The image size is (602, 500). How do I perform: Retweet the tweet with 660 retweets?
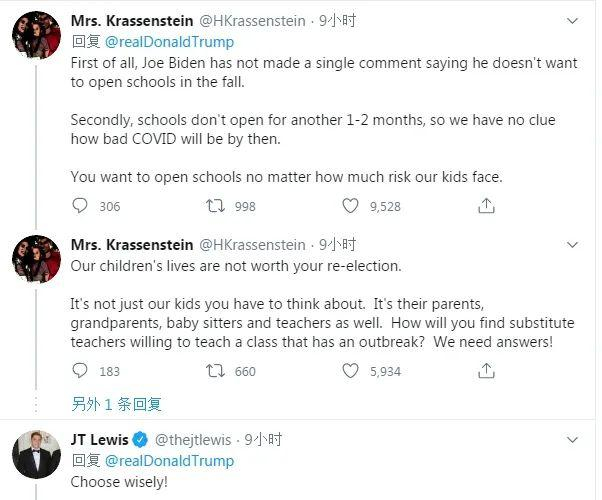[214, 371]
